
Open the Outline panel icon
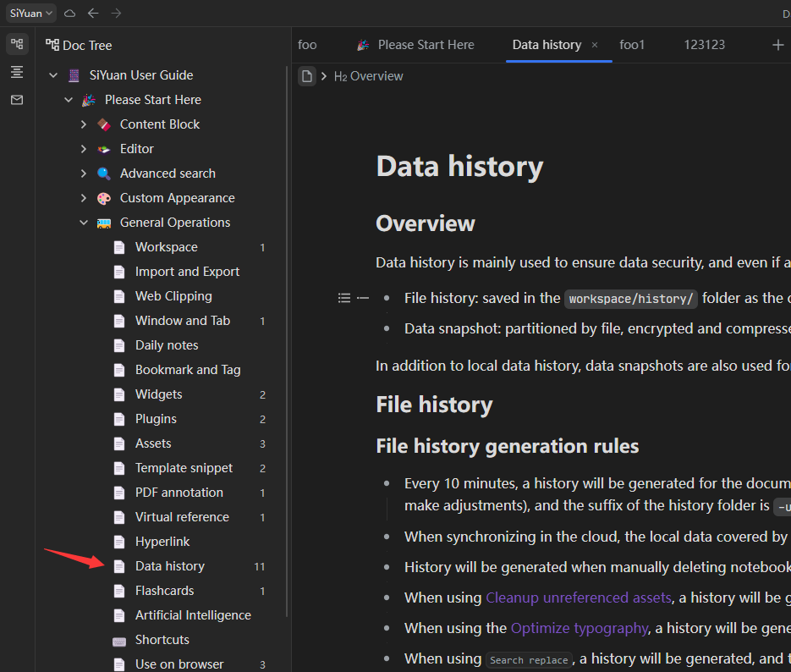pyautogui.click(x=17, y=72)
